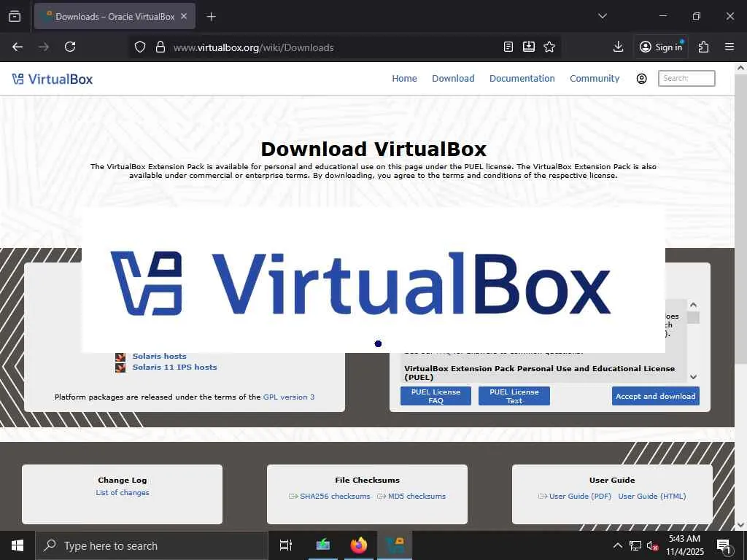Click the taskbar search box
This screenshot has height=560, width=747.
(152, 545)
